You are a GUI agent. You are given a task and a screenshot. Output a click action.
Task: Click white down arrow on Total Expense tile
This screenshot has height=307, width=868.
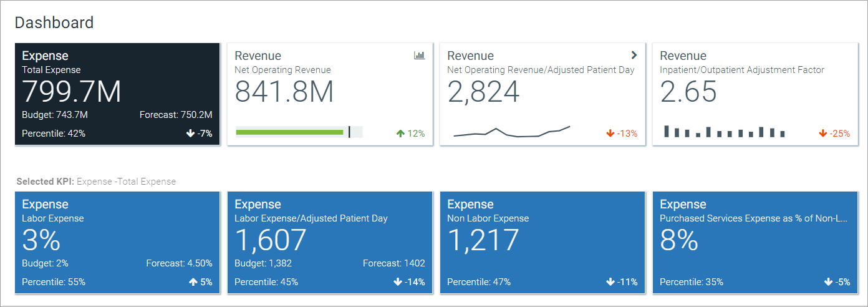(190, 134)
